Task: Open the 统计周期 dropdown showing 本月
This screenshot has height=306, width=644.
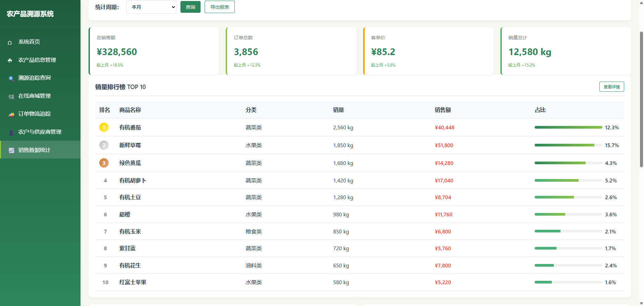Action: click(x=151, y=7)
